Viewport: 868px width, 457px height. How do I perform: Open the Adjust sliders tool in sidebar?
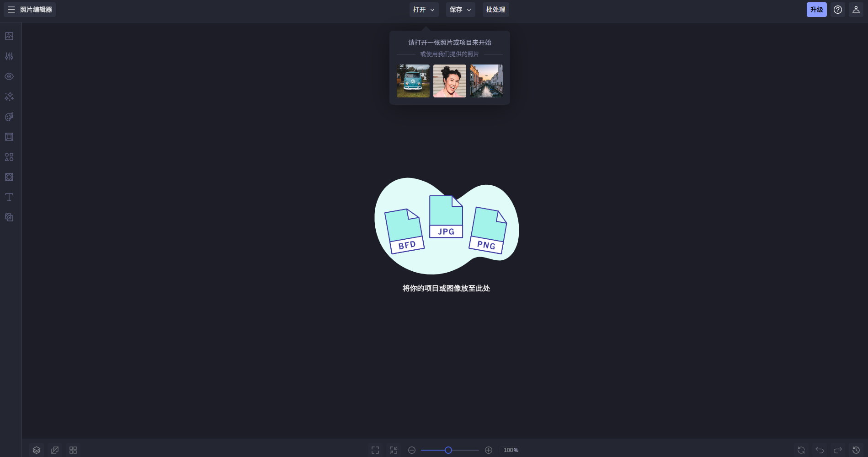pyautogui.click(x=9, y=56)
